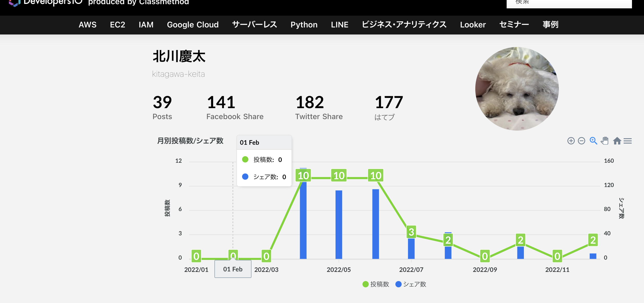Toggle シェア数 series in chart legend
The height and width of the screenshot is (303, 644).
(411, 284)
